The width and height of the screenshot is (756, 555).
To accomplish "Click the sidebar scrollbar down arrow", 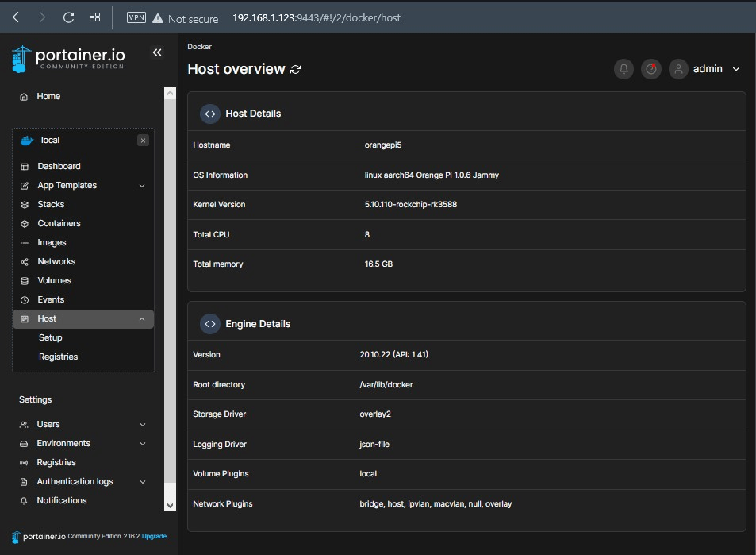I will [x=170, y=505].
